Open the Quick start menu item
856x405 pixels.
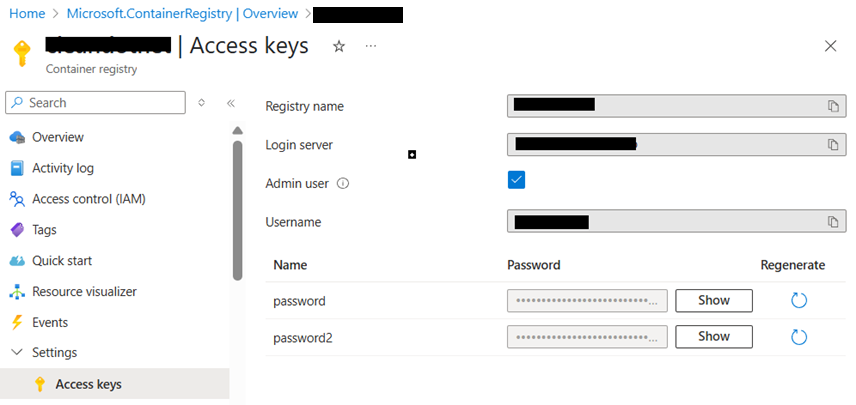[x=62, y=261]
